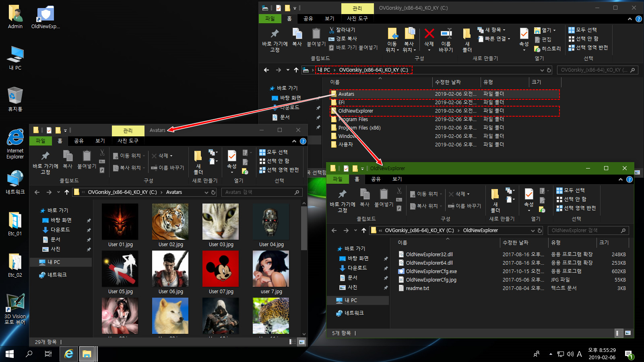Click Cut (잘라내기) in the top Explorer ribbon
Viewport: 644px width, 362px height.
click(x=342, y=30)
